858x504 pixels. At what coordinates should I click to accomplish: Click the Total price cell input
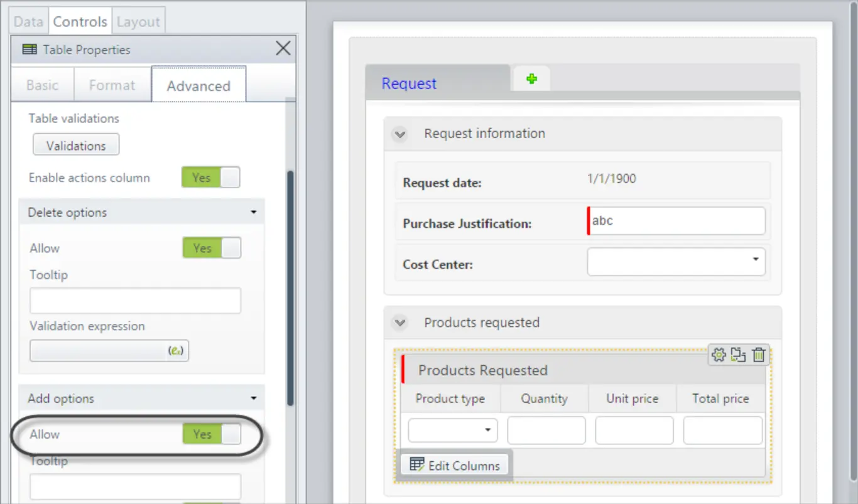(x=722, y=431)
